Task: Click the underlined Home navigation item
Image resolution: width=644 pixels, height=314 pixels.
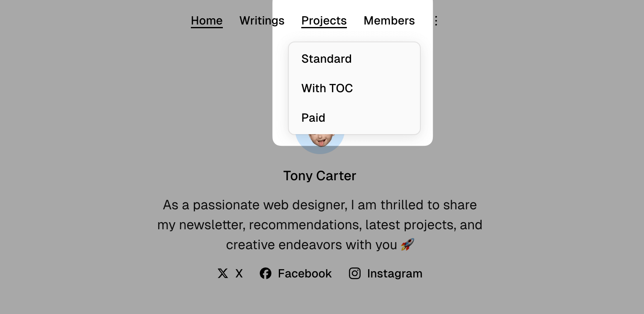Action: point(207,20)
